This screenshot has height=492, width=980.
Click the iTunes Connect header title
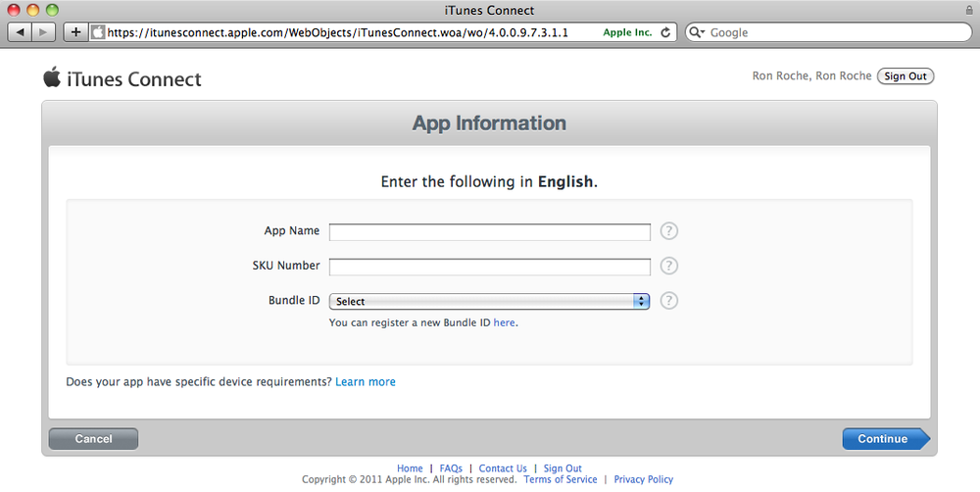pos(133,79)
